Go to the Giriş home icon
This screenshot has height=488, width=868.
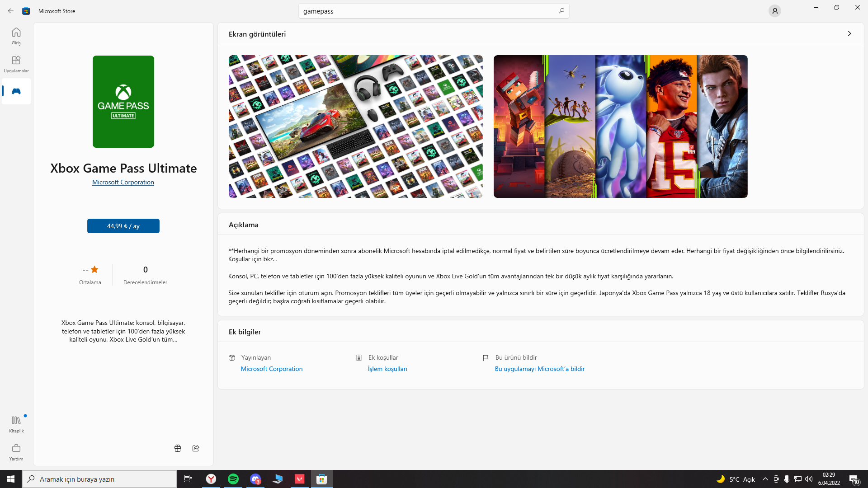[16, 36]
